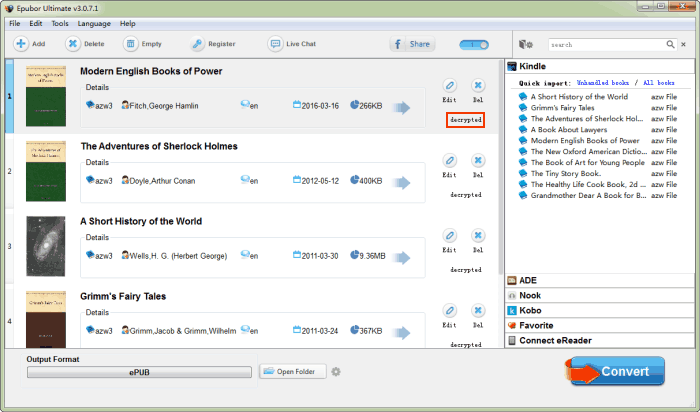700x412 pixels.
Task: Select The Adventures of Sherlock Hol... in Kindle list
Action: point(598,119)
